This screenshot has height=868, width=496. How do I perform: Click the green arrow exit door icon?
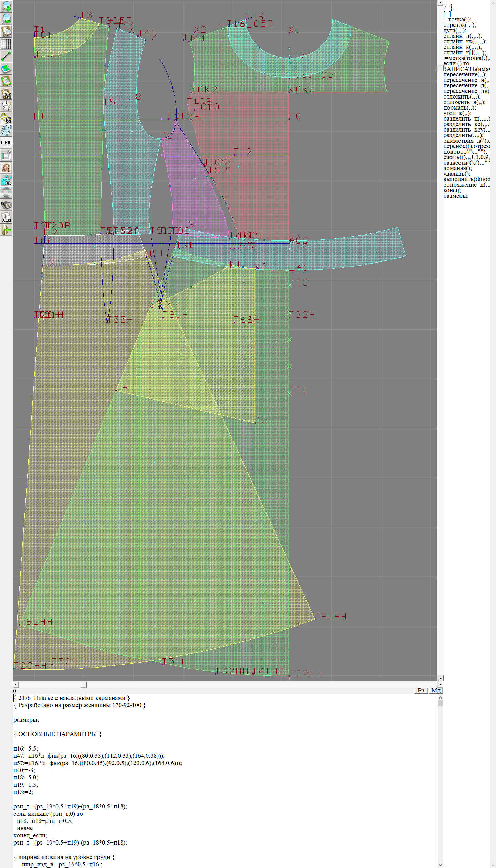6,230
